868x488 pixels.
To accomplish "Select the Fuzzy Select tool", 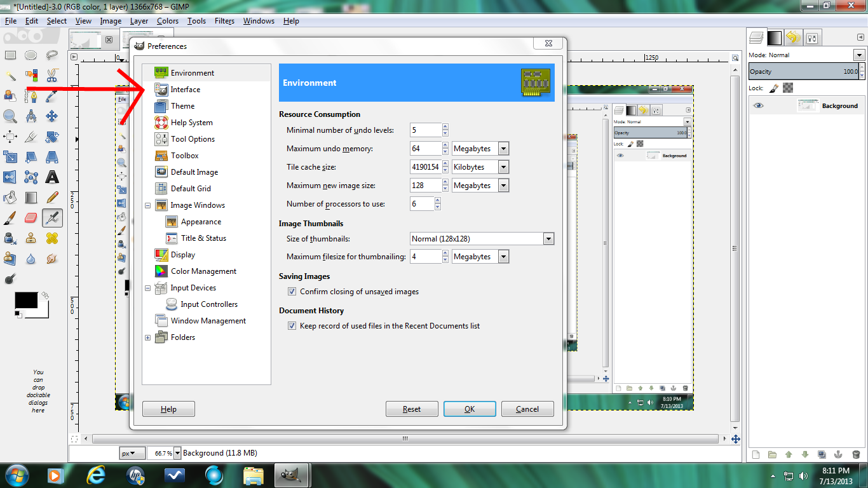I will click(x=10, y=75).
